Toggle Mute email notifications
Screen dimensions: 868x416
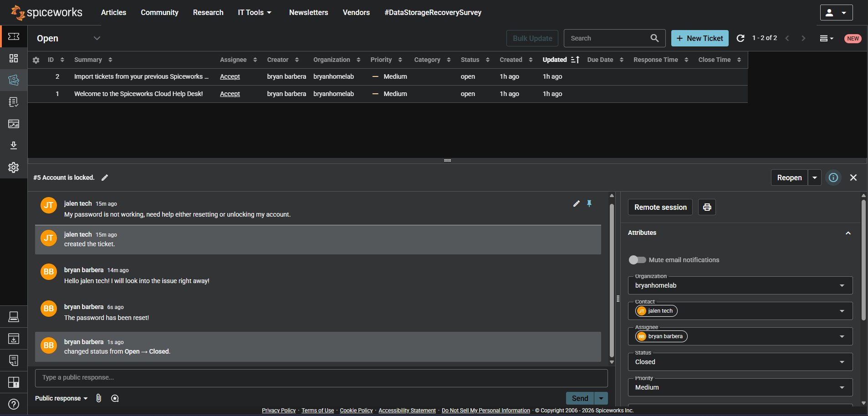(638, 260)
